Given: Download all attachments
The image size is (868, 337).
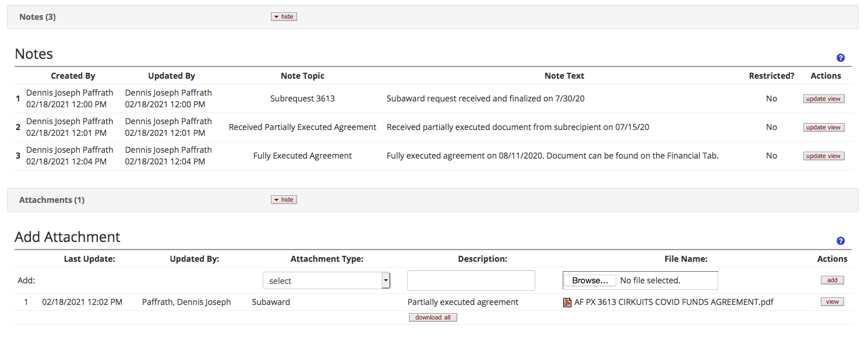Looking at the screenshot, I should tap(433, 318).
